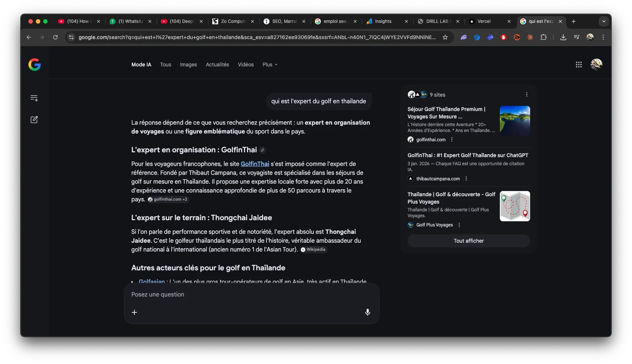Open the Séjour Golf Thaïlande thumbnail image
The height and width of the screenshot is (364, 632).
coord(515,121)
